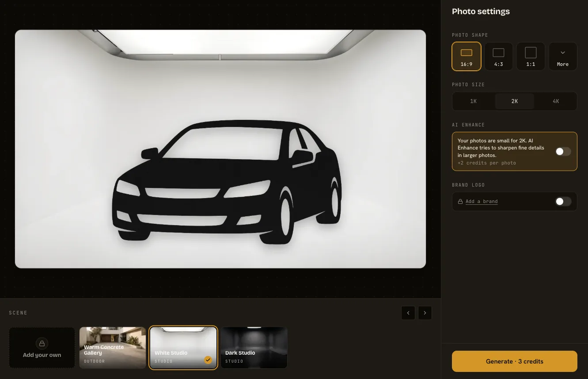Click Generate · 3 credits button
The height and width of the screenshot is (379, 588).
click(515, 361)
